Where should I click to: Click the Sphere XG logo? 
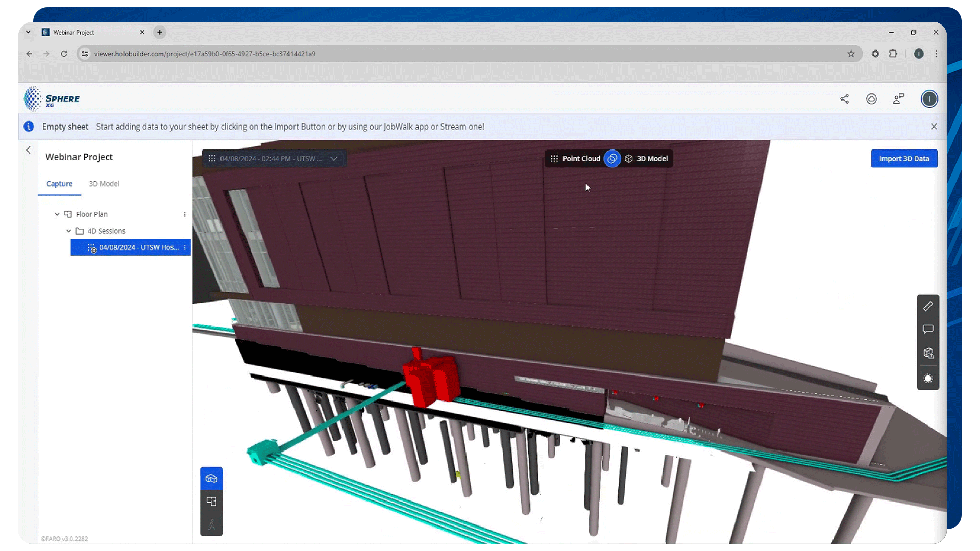point(52,99)
